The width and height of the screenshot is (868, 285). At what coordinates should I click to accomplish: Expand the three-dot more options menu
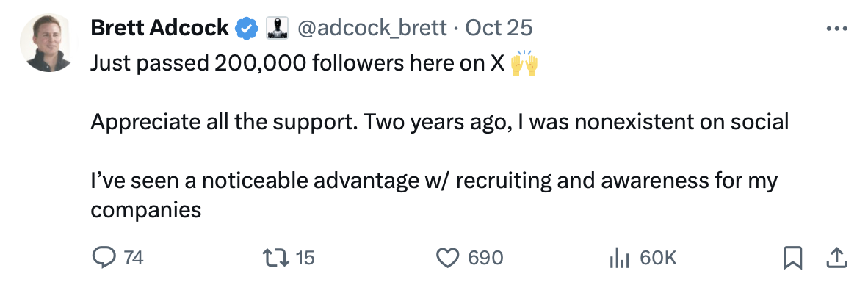coord(836,28)
